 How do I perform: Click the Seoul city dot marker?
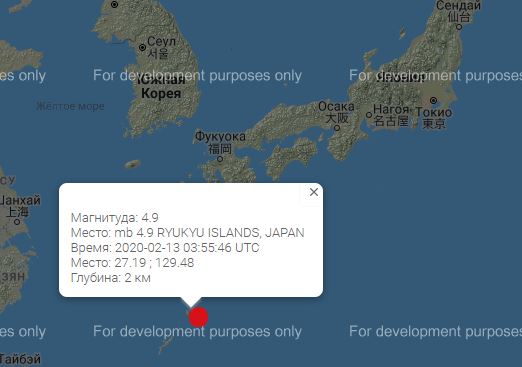coord(142,48)
